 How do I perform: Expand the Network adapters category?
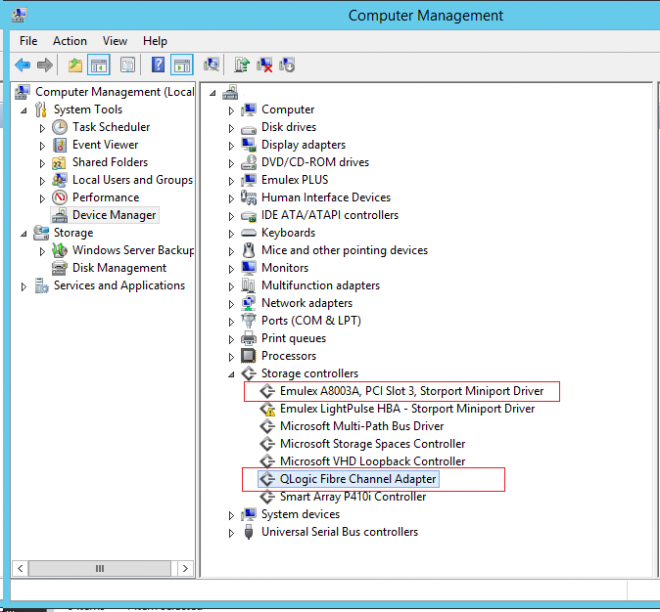[x=233, y=303]
